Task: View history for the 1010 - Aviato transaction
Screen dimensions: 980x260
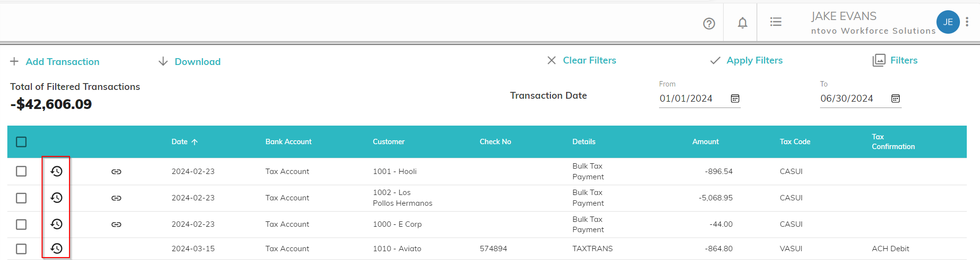Action: (x=57, y=248)
